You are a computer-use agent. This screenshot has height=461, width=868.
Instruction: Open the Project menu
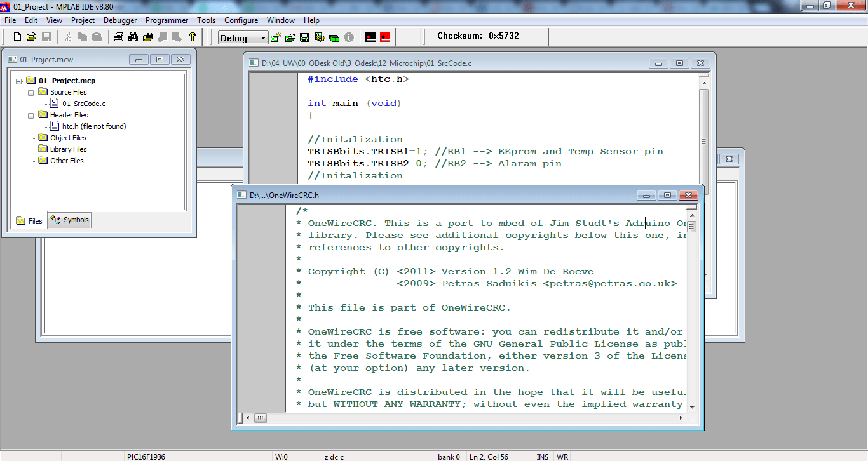(x=83, y=20)
